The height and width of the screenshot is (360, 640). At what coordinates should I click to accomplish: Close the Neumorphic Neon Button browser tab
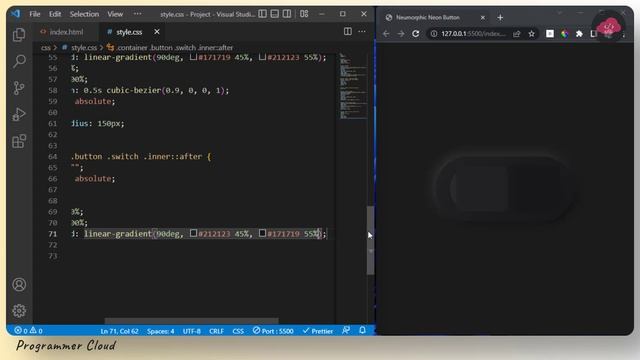pos(482,17)
